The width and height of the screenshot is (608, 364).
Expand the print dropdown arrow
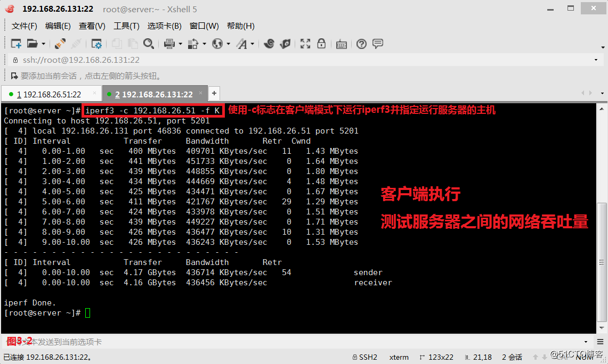180,44
